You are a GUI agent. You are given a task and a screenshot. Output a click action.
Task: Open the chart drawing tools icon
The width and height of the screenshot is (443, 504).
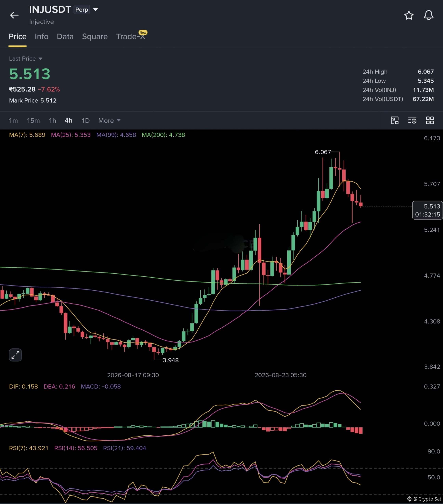tap(395, 120)
